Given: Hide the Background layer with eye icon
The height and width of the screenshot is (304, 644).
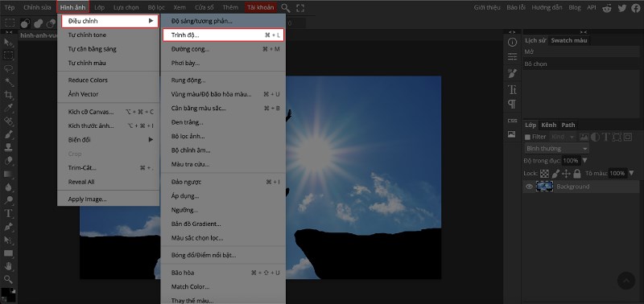Looking at the screenshot, I should pos(530,187).
